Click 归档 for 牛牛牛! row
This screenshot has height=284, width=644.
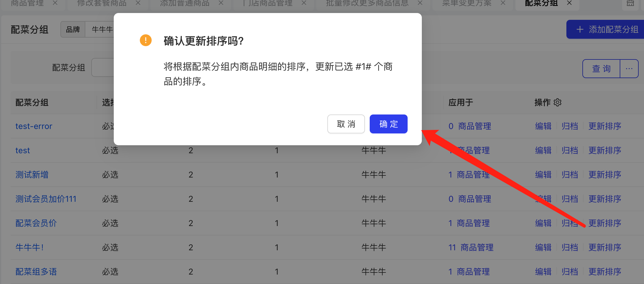pos(570,247)
